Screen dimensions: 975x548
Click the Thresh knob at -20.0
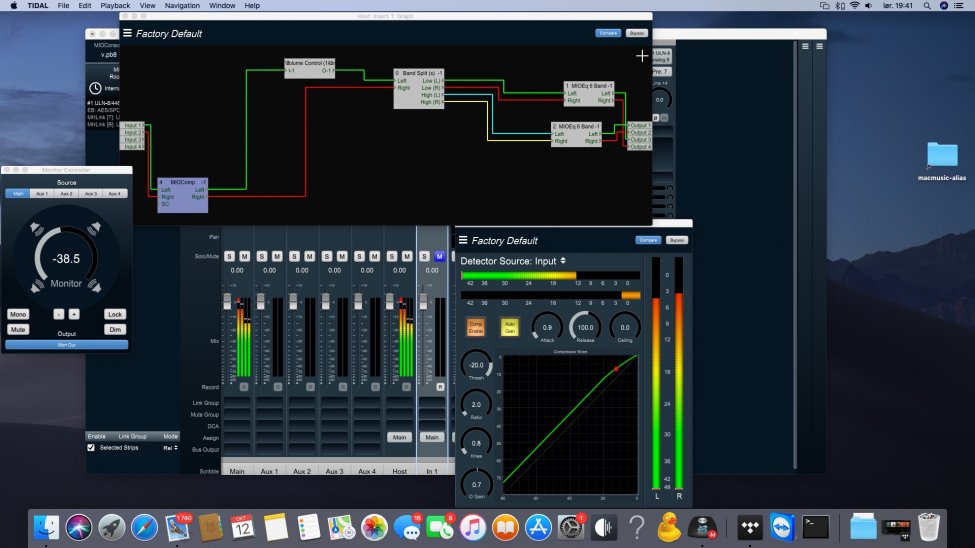476,365
